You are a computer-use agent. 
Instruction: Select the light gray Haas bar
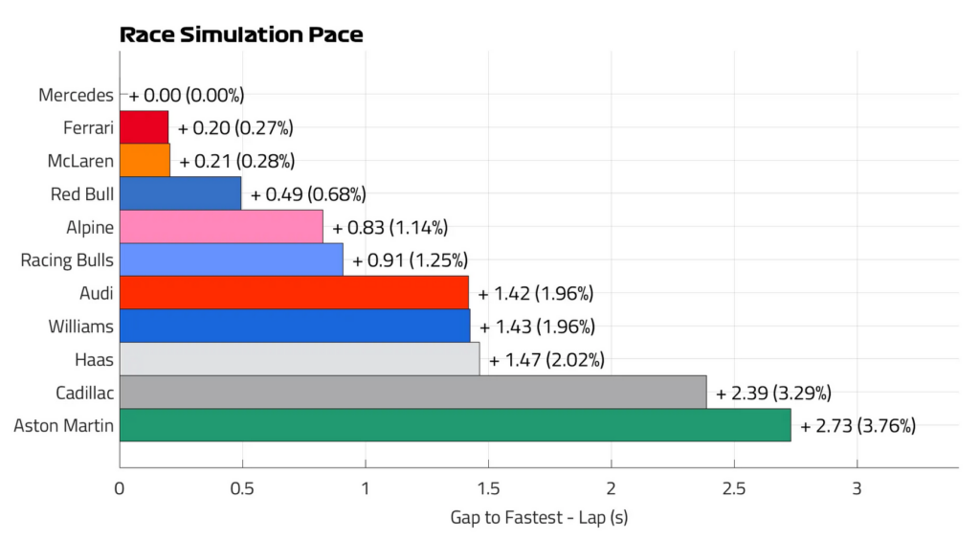(300, 359)
